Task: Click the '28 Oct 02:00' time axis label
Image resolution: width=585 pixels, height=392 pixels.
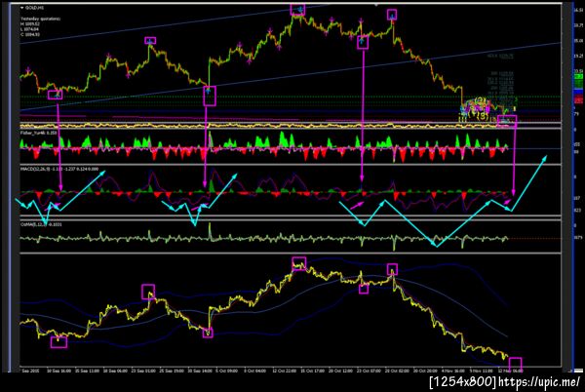Action: click(398, 372)
